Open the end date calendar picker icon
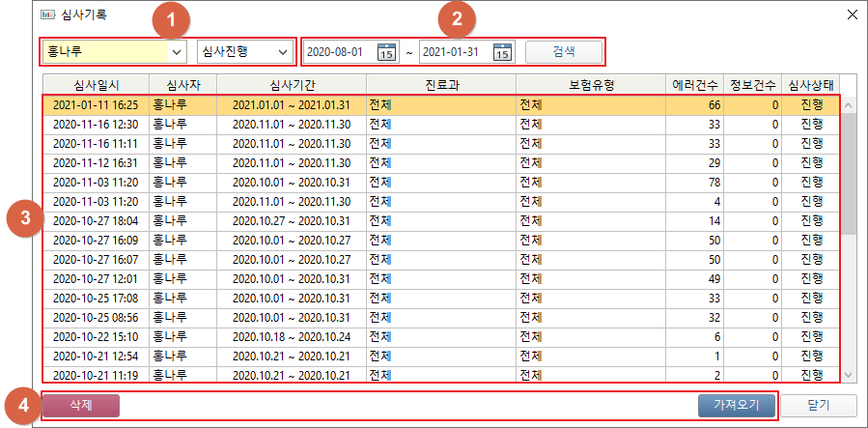Screen dimensions: 868x428 pyautogui.click(x=502, y=52)
